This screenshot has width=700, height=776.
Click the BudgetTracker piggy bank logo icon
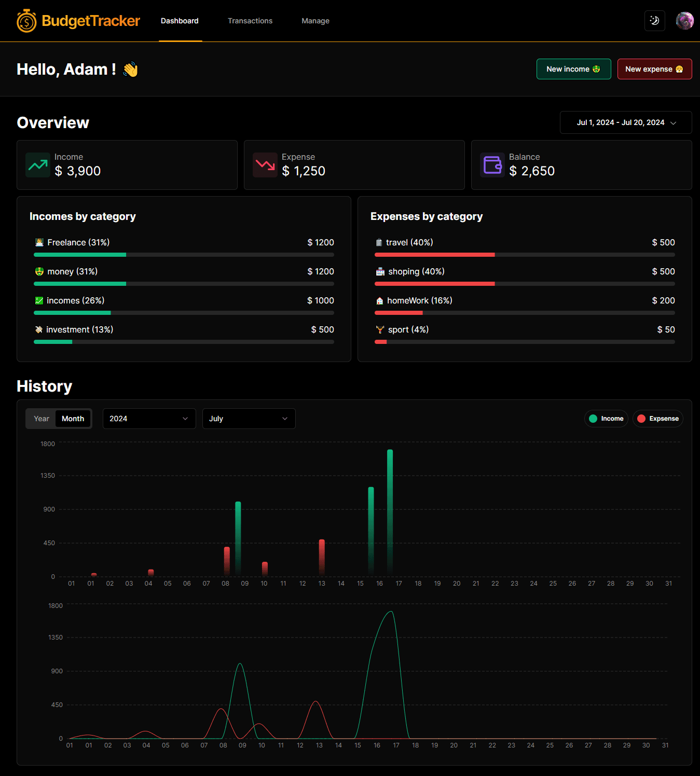(26, 21)
